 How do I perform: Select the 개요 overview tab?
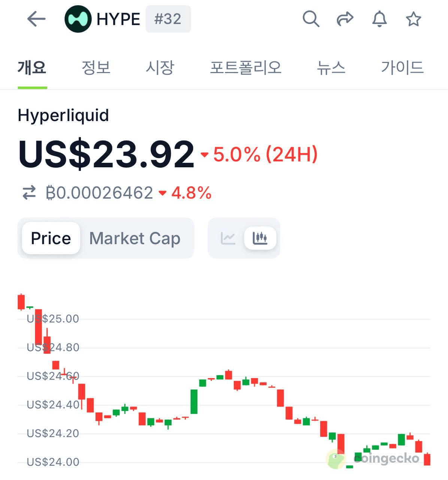[x=32, y=67]
